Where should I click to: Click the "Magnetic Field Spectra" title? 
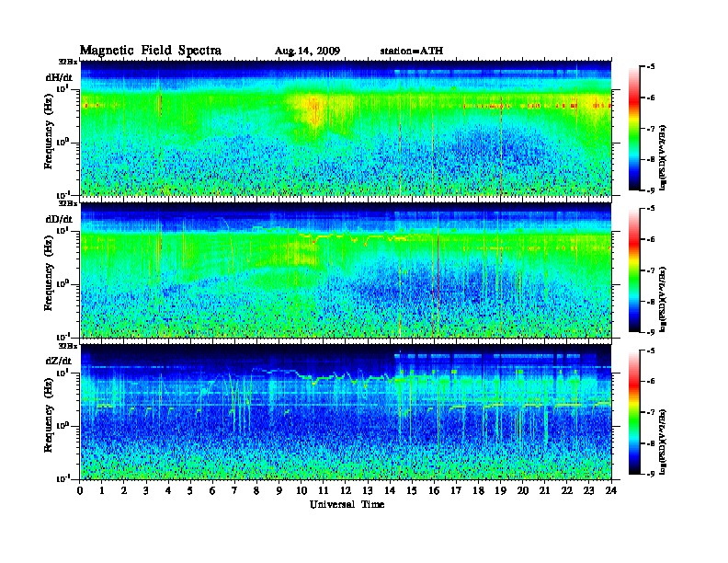point(151,51)
